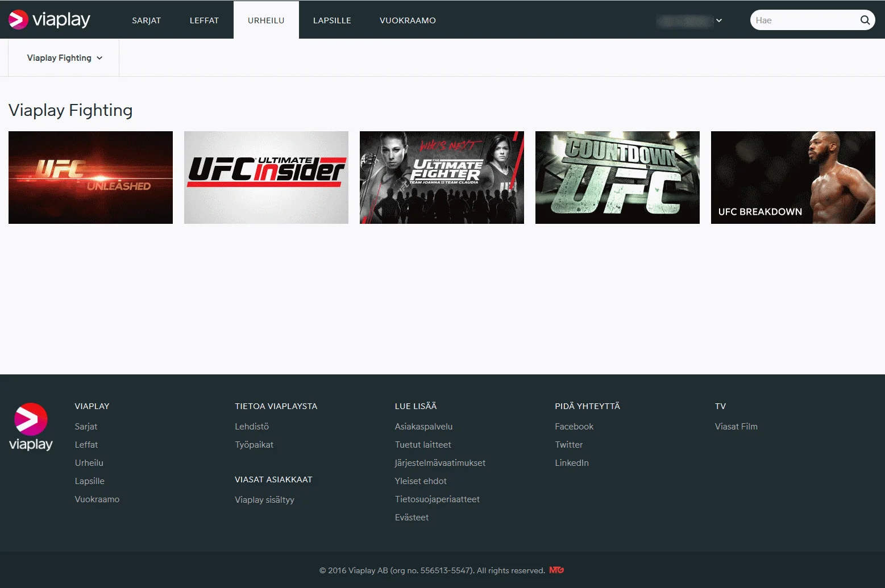
Task: Go to the Vuokraamo tab
Action: pos(408,20)
